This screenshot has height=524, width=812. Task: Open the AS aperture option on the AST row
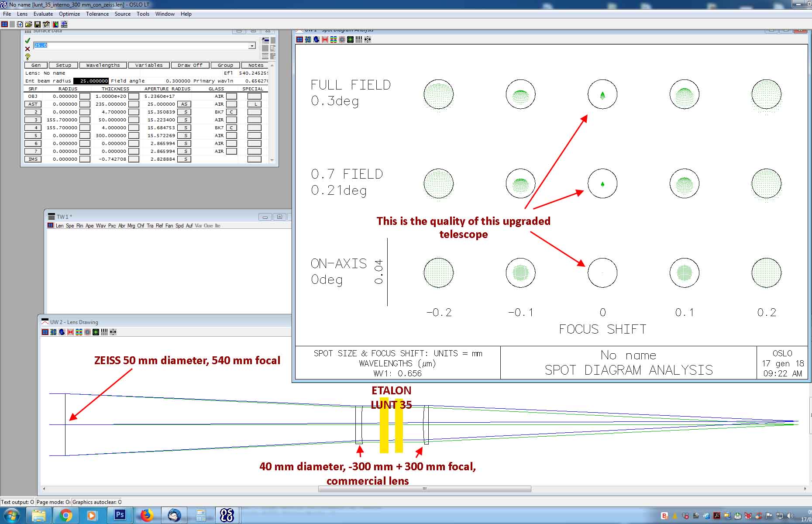pyautogui.click(x=184, y=104)
